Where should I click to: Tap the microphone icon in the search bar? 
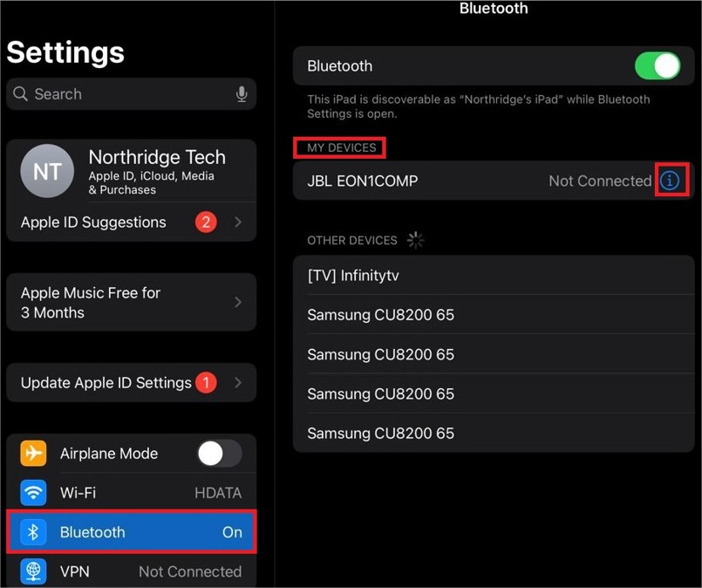242,94
